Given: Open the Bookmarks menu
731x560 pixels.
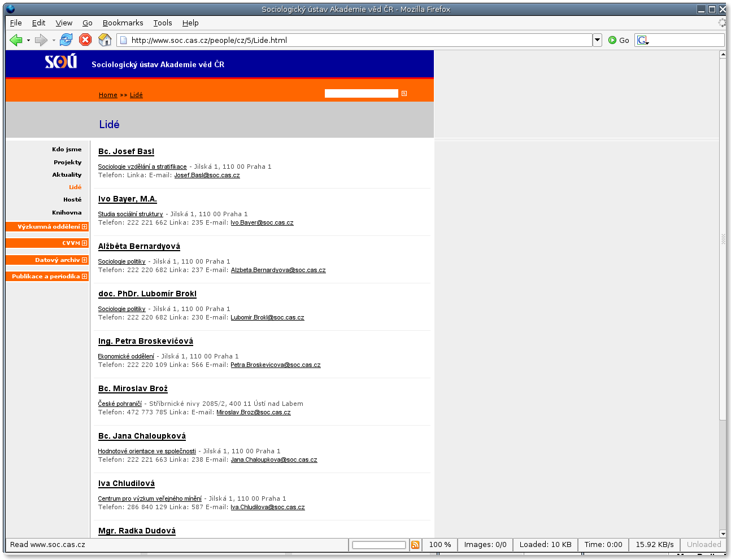Looking at the screenshot, I should (123, 23).
